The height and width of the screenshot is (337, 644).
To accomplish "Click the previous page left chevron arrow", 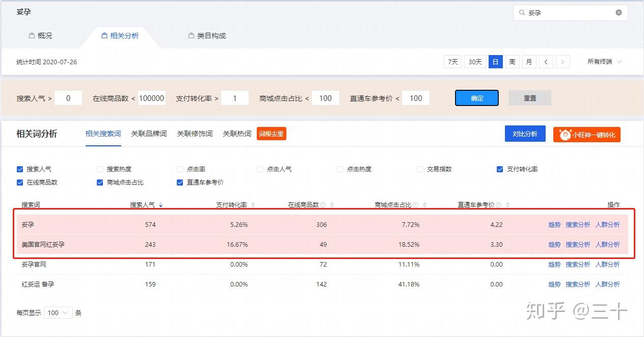I will tap(546, 61).
